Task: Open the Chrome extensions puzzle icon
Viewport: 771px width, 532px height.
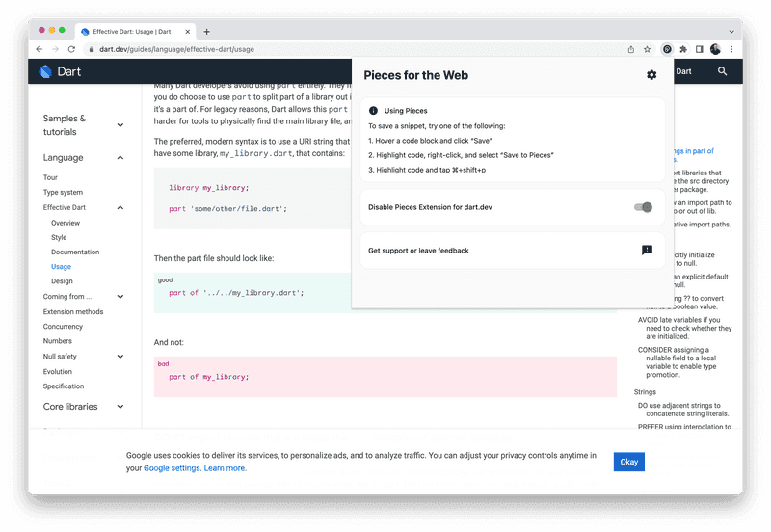Action: [683, 49]
